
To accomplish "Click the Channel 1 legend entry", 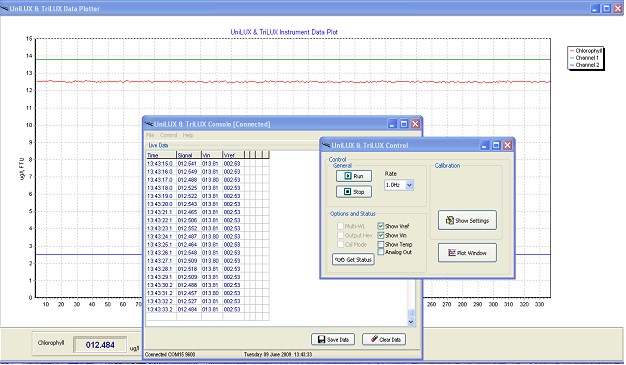I will click(x=584, y=58).
